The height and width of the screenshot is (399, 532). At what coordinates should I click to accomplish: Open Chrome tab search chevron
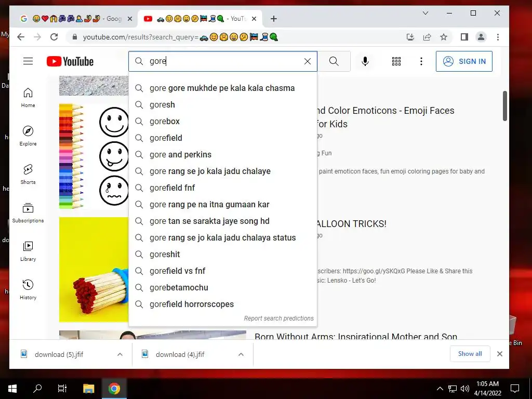[425, 13]
